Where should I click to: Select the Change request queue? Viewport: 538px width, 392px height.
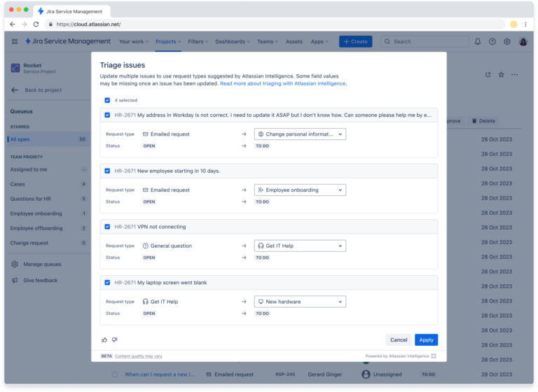click(48, 243)
